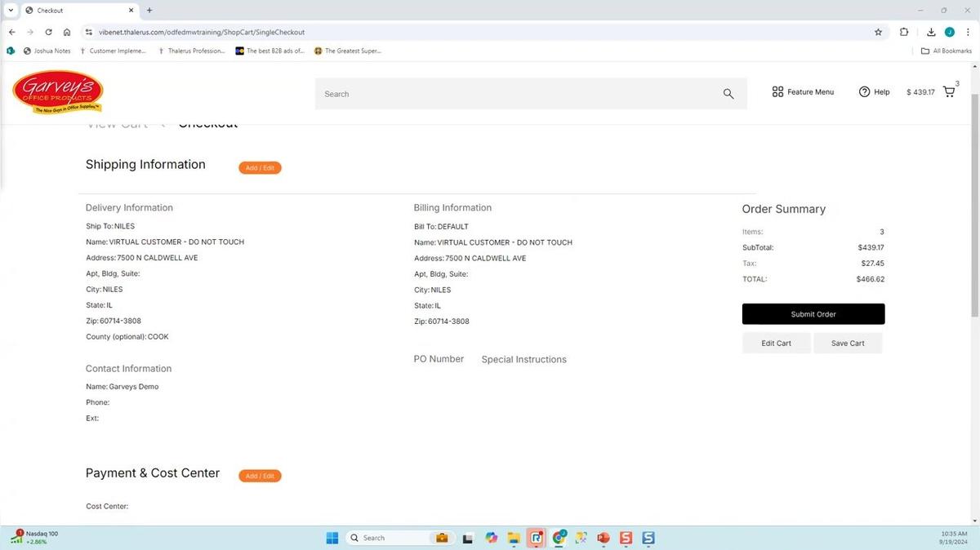Open the browser Extensions puzzle icon
The height and width of the screenshot is (550, 980).
(904, 32)
